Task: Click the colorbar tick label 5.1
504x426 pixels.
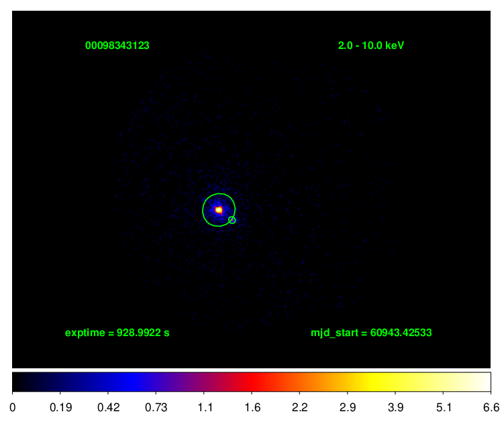Action: [444, 407]
